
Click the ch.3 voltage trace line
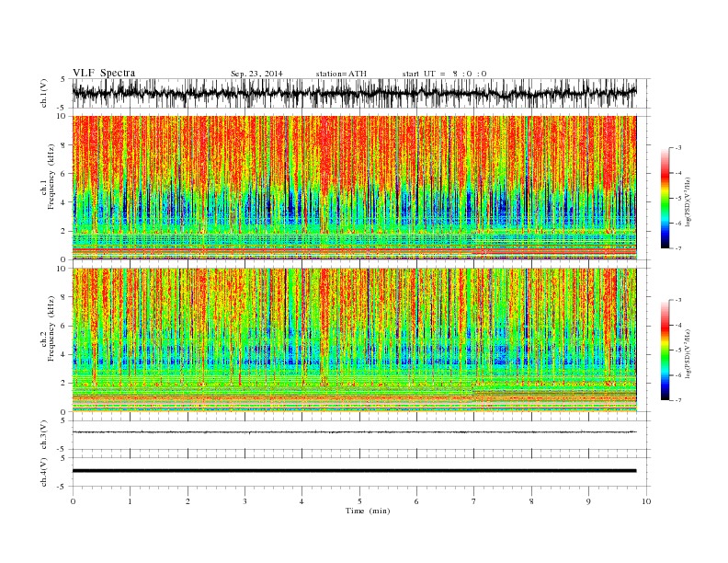(x=354, y=432)
